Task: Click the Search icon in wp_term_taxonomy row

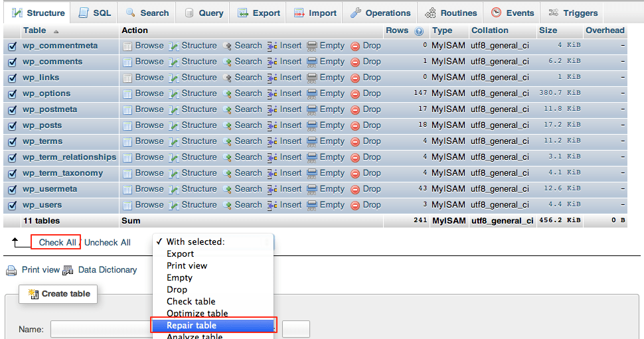Action: tap(227, 174)
